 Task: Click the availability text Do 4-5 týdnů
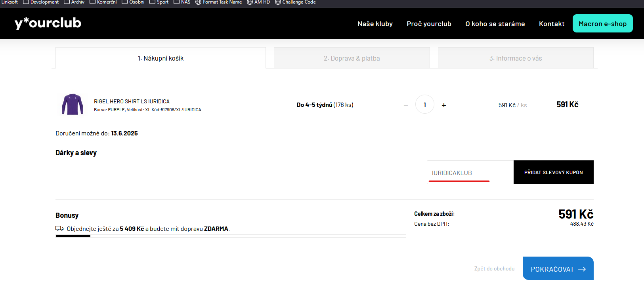click(x=314, y=105)
